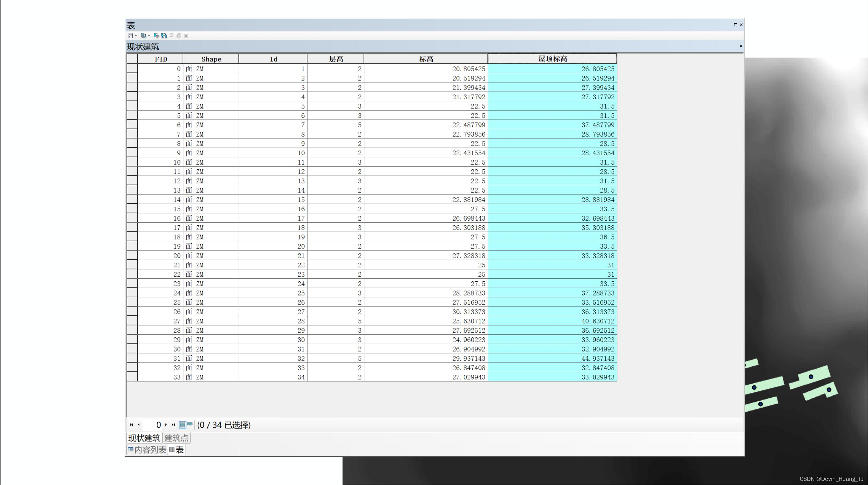The width and height of the screenshot is (868, 485).
Task: Click the Zoom To Selected icon
Action: click(x=179, y=36)
